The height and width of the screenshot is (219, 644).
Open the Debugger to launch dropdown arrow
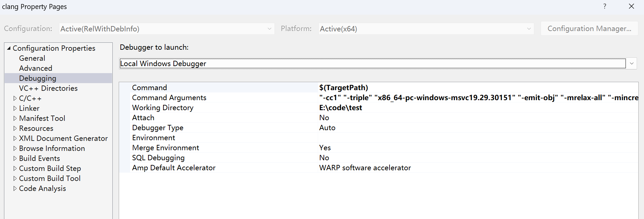631,63
